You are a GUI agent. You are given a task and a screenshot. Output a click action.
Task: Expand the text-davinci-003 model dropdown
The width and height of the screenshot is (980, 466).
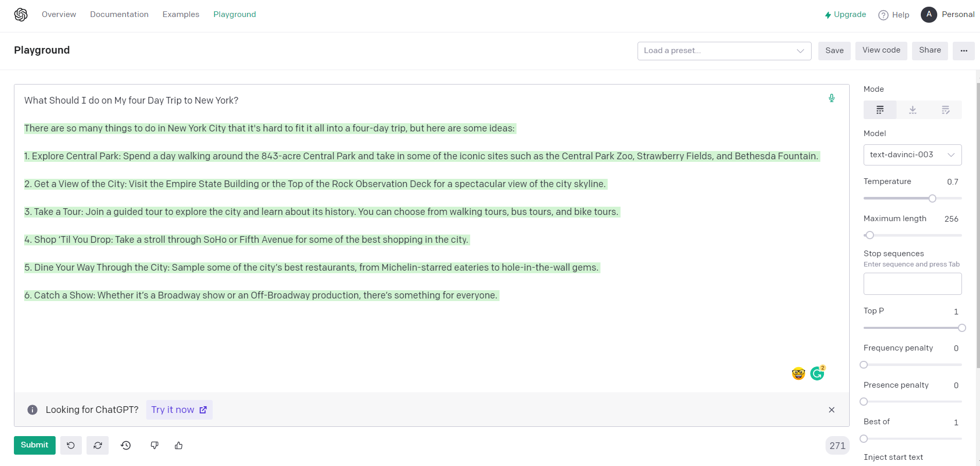click(912, 155)
